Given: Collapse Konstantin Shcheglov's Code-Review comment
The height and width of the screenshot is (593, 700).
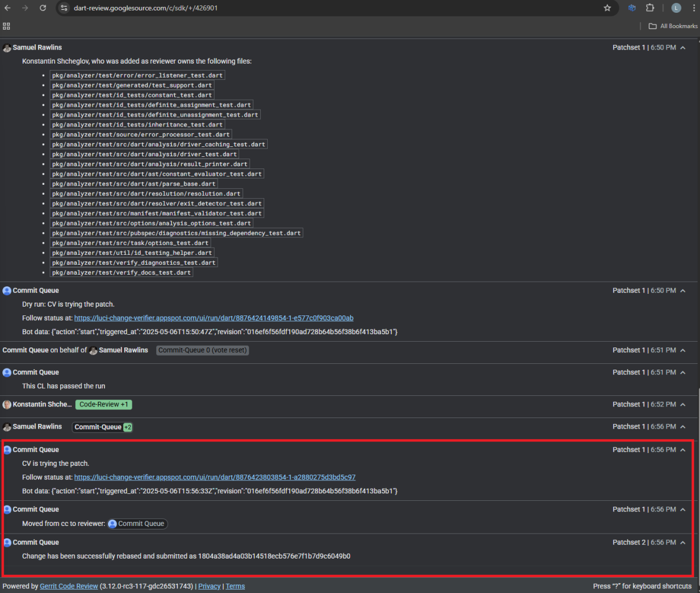Looking at the screenshot, I should point(684,403).
